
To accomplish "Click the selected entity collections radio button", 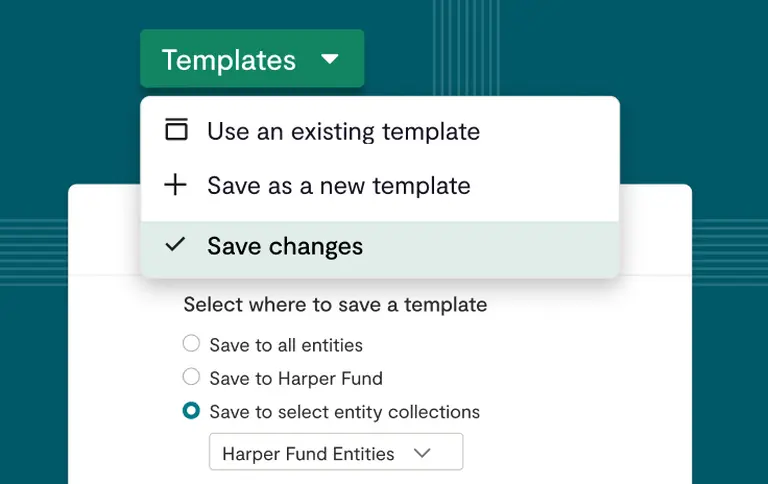I will (191, 411).
